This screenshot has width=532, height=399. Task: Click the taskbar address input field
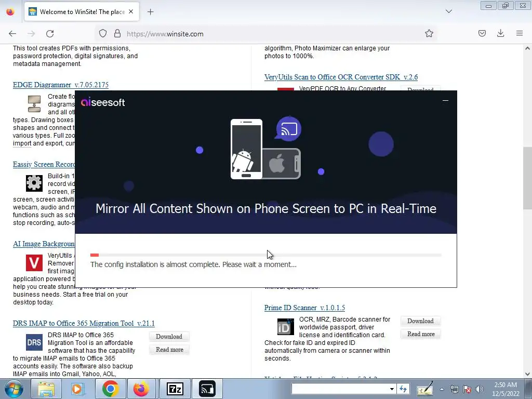[340, 389]
